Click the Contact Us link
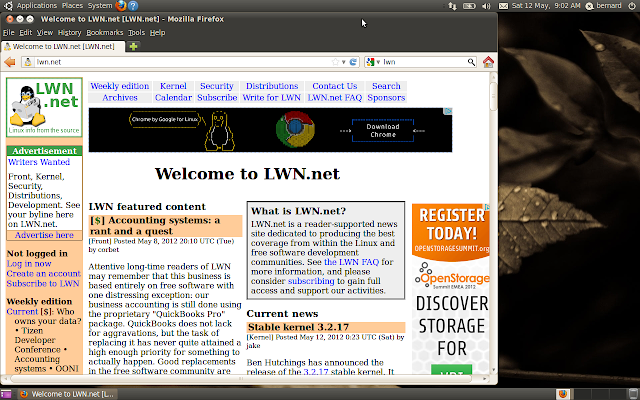Viewport: 640px width, 400px height. (335, 86)
